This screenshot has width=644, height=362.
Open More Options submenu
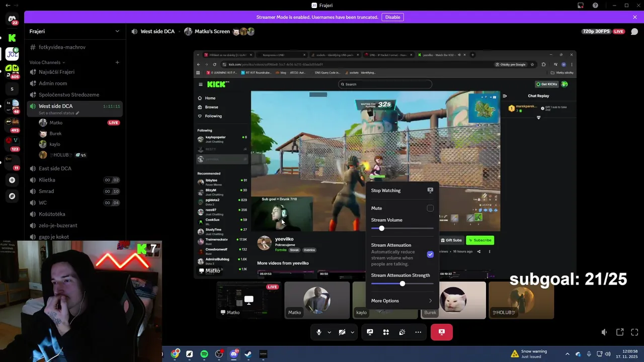pos(402,301)
